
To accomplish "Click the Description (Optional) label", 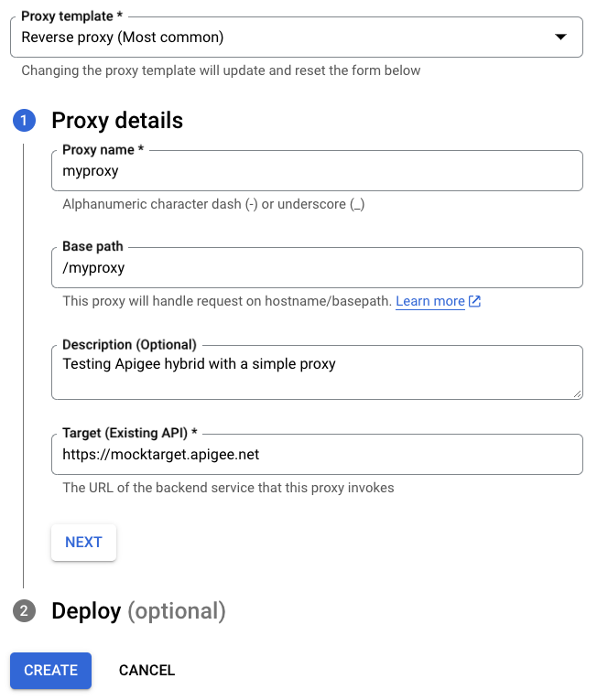I will [x=129, y=345].
